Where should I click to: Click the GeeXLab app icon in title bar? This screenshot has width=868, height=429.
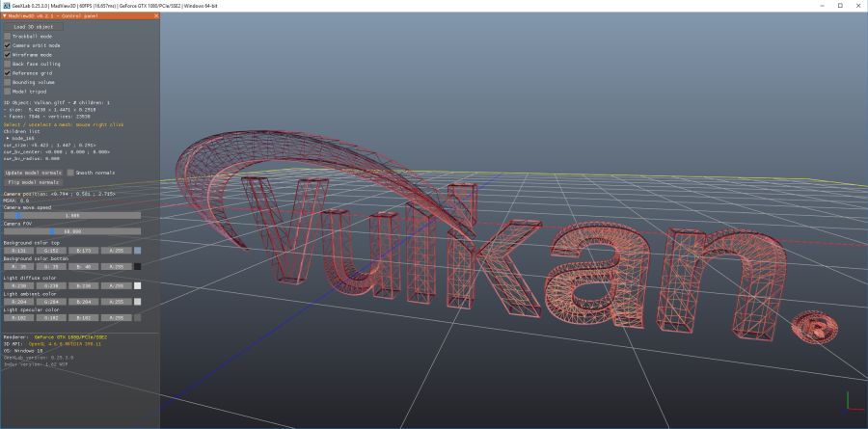pyautogui.click(x=7, y=5)
